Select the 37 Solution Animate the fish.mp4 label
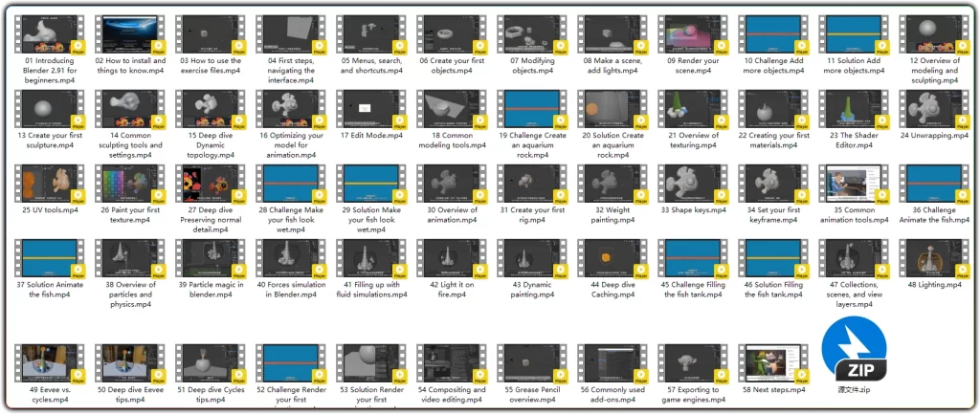 pos(50,290)
